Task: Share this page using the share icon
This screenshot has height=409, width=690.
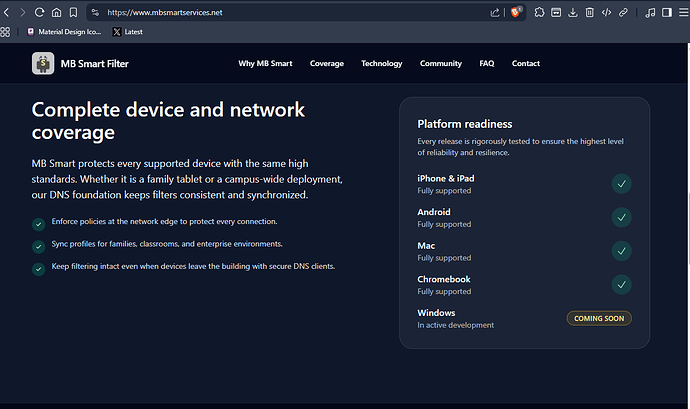Action: tap(495, 12)
